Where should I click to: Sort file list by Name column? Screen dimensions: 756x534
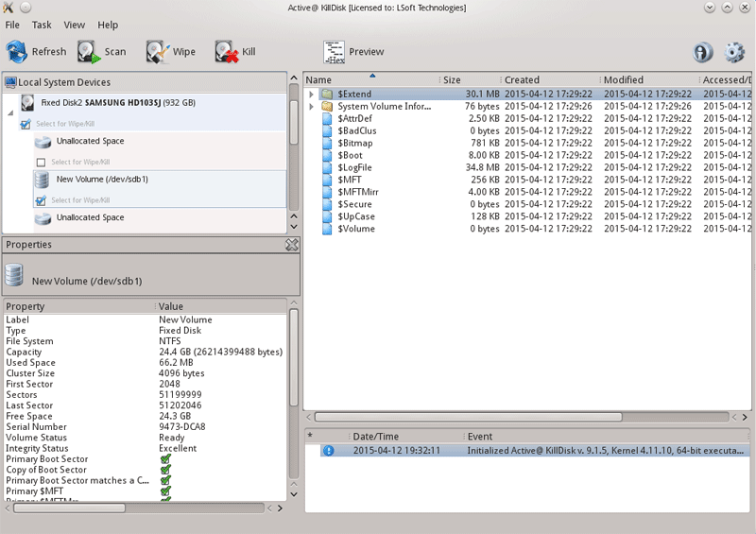click(371, 79)
